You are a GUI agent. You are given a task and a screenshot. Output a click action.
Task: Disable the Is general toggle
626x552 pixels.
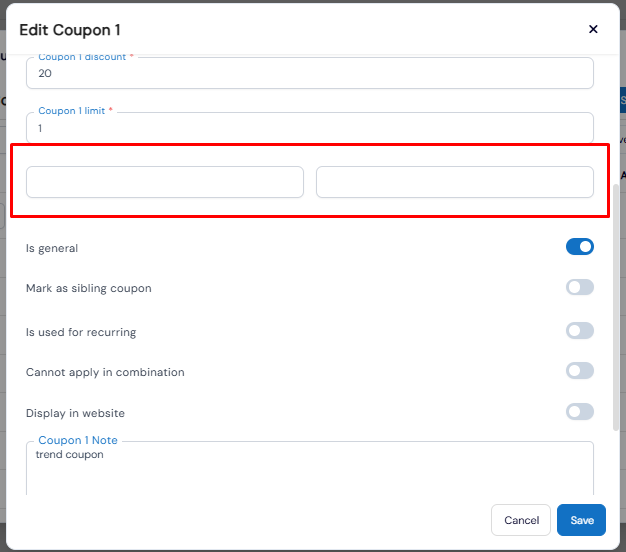[x=580, y=247]
